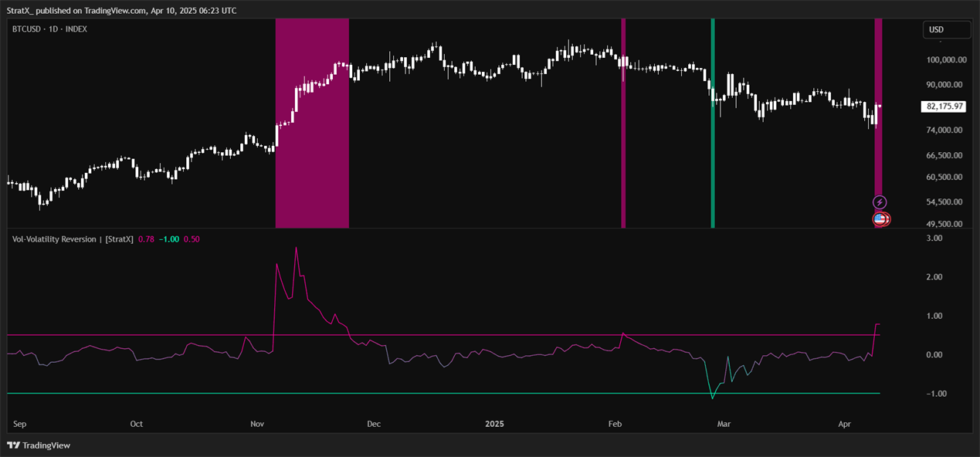Click the purple lightning bolt event icon
Viewport: 980px width, 457px height.
coord(879,202)
